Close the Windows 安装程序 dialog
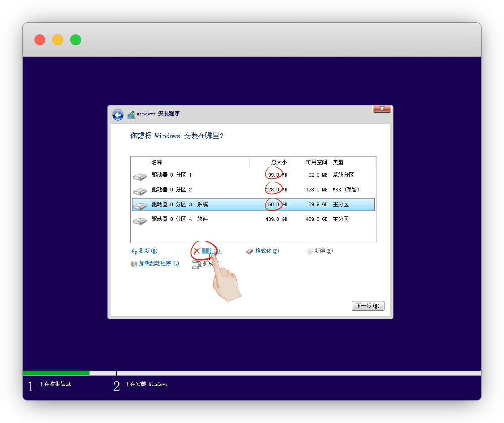The height and width of the screenshot is (423, 504). [382, 109]
